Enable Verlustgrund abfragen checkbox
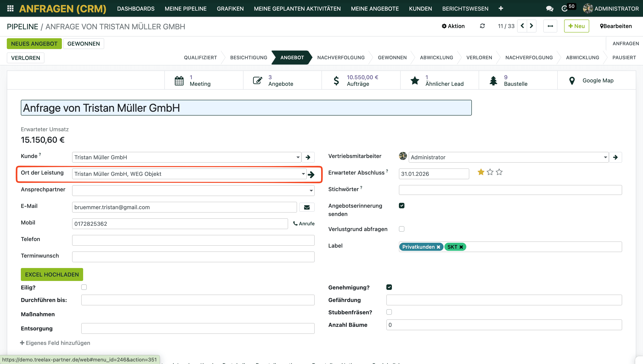This screenshot has width=643, height=364. (402, 229)
